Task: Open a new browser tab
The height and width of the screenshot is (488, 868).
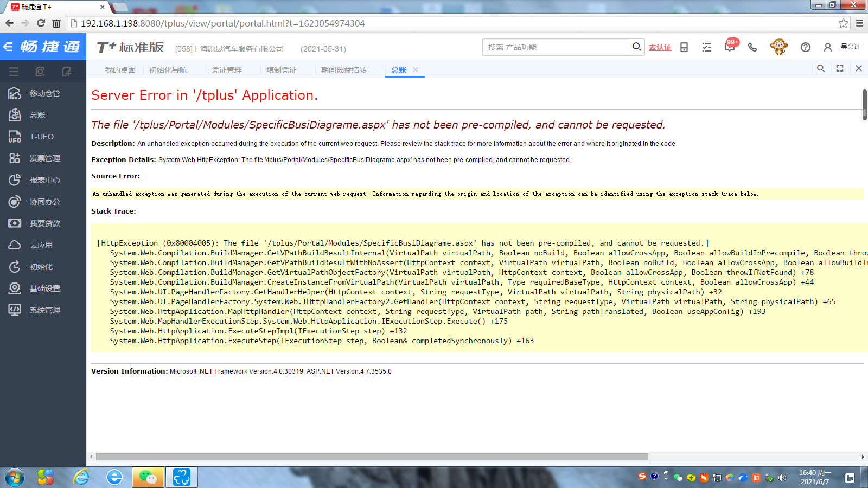Action: click(120, 7)
